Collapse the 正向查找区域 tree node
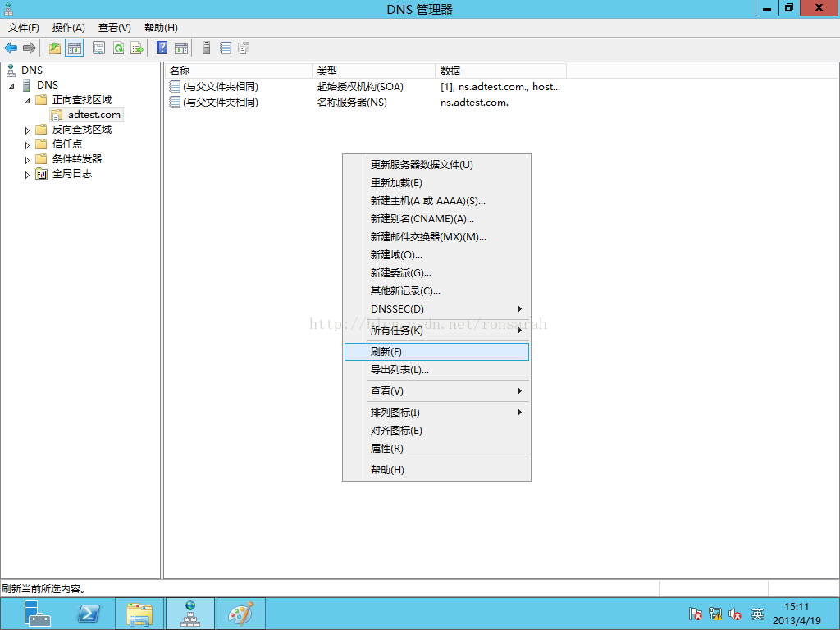840x630 pixels. coord(27,101)
